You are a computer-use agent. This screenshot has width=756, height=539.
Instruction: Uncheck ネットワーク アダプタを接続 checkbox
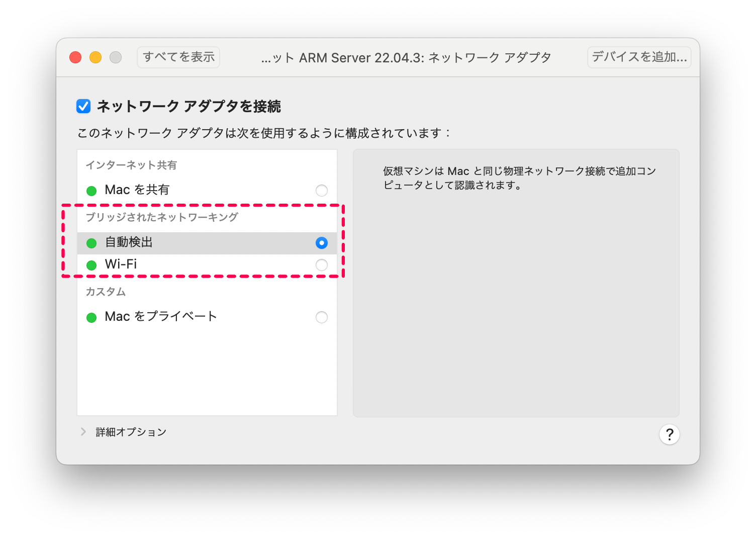point(83,106)
